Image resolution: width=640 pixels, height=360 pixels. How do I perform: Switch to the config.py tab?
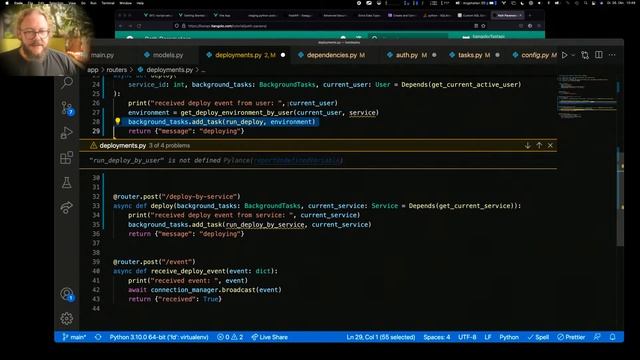coord(534,55)
